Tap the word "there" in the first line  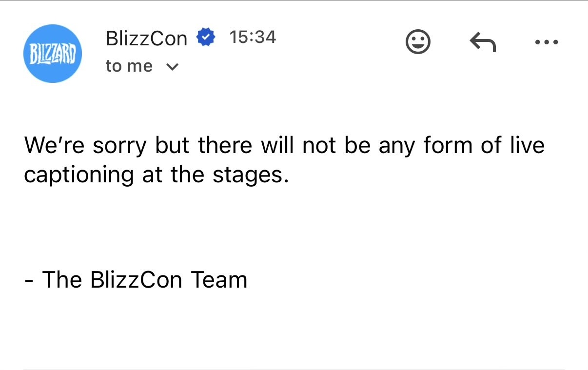[x=226, y=145]
